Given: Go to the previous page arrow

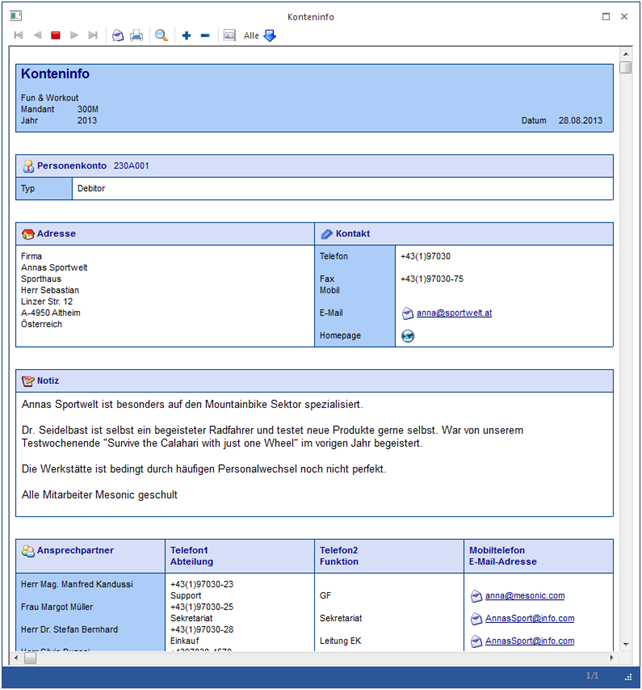Looking at the screenshot, I should tap(37, 35).
